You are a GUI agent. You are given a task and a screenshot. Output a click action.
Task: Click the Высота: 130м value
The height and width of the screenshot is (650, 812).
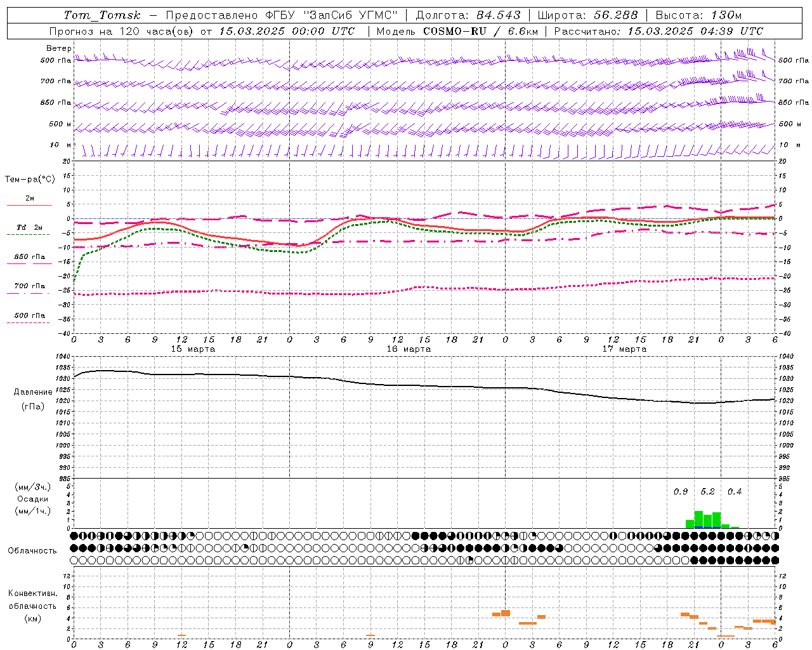tap(698, 15)
